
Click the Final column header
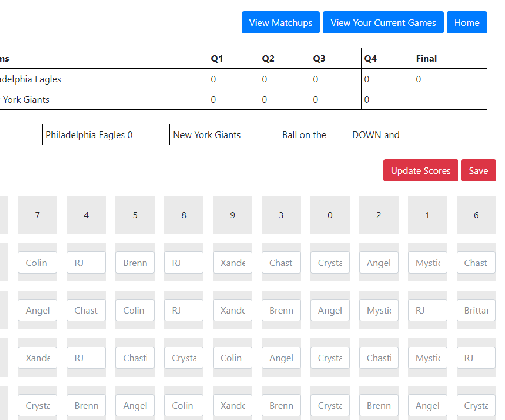[x=450, y=58]
